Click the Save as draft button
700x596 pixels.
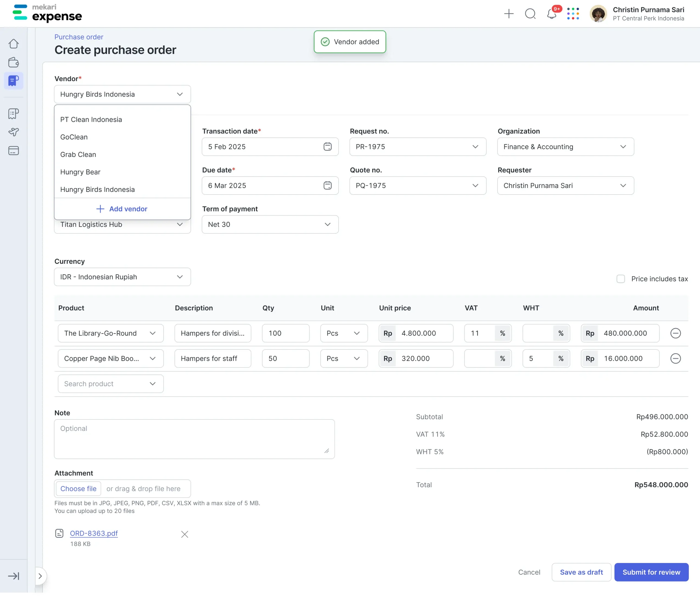click(x=581, y=572)
